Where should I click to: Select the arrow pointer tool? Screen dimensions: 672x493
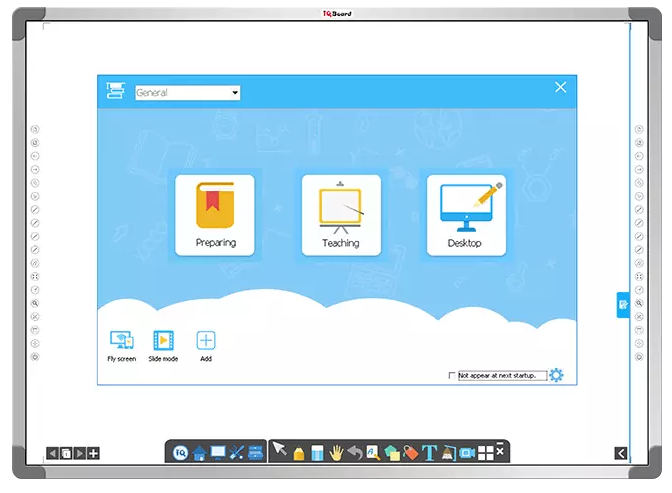coord(279,452)
